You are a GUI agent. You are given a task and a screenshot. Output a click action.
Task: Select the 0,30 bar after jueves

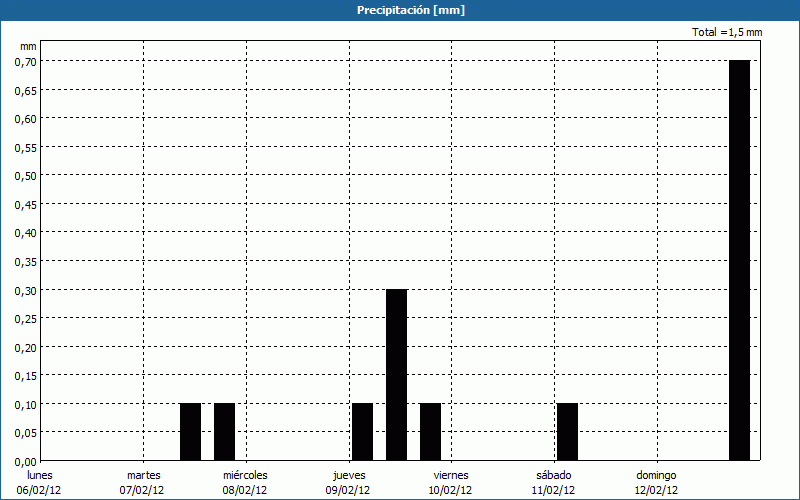click(396, 374)
